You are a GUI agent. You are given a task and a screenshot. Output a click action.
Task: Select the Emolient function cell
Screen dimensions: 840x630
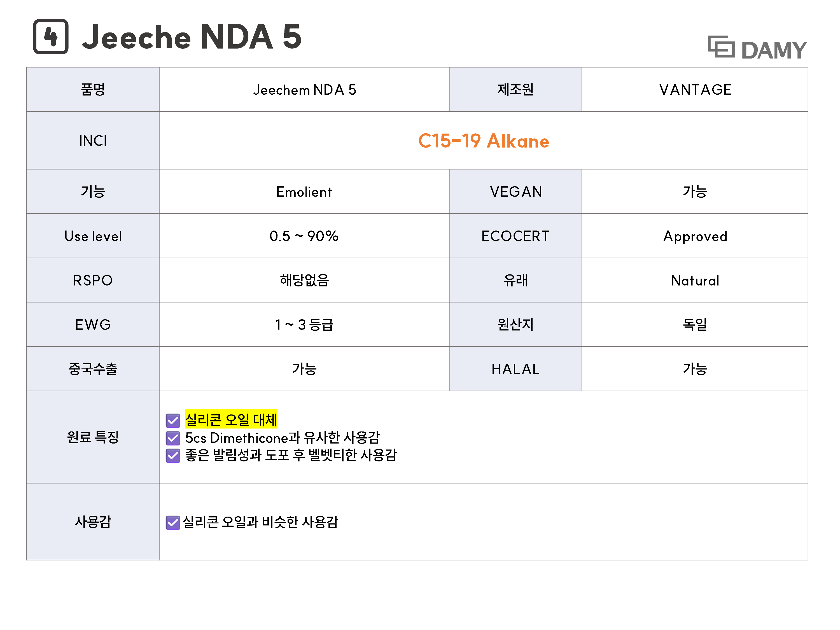(x=304, y=192)
